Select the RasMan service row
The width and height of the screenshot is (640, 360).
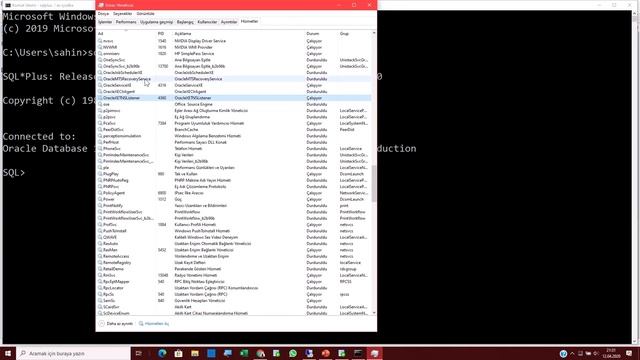point(234,250)
